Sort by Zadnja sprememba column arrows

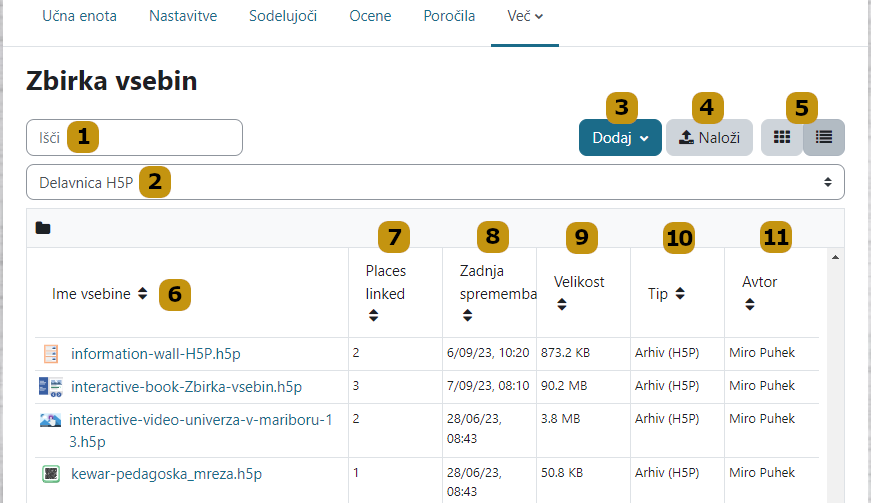(467, 316)
